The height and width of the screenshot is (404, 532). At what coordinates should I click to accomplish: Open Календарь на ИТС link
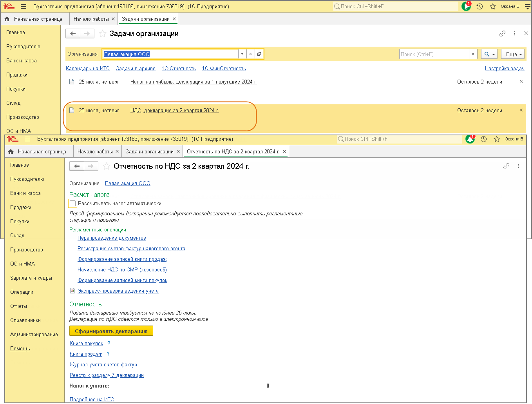coord(88,69)
